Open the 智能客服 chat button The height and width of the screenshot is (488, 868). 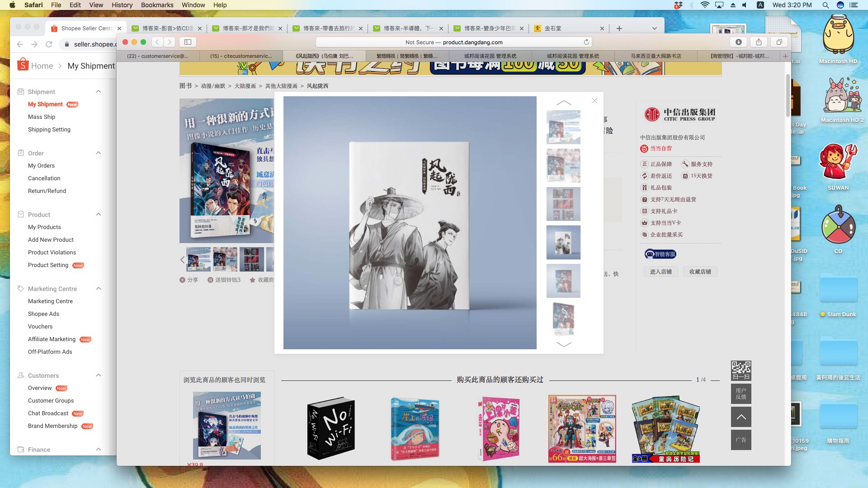tap(660, 254)
